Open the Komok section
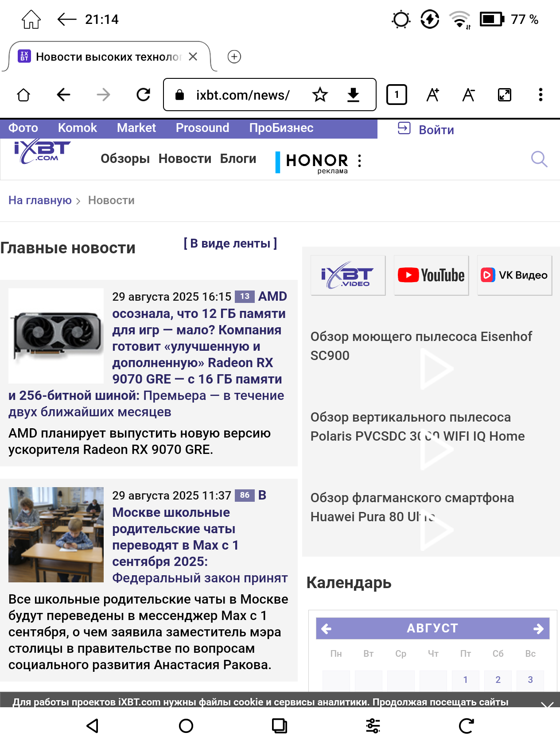This screenshot has height=744, width=560. coord(78,128)
